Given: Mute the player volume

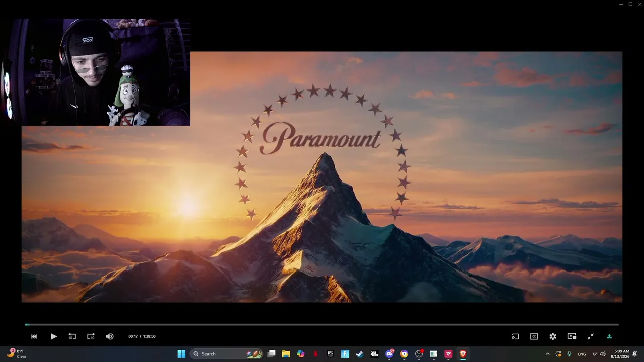Looking at the screenshot, I should (x=110, y=336).
